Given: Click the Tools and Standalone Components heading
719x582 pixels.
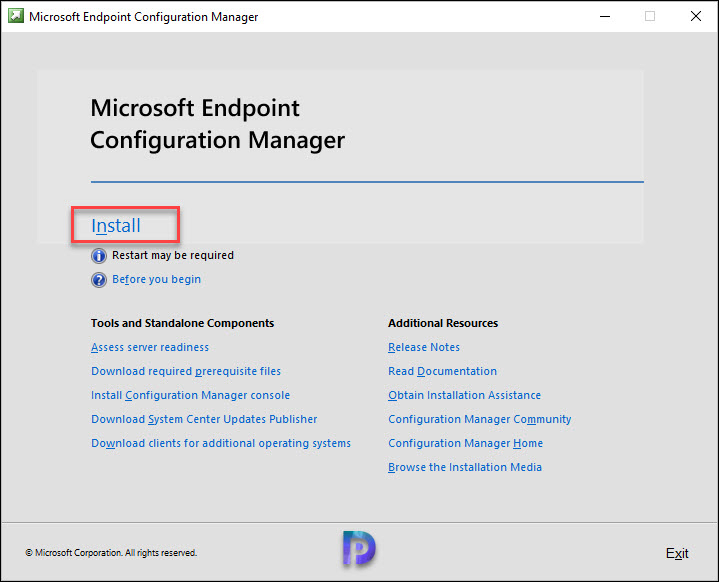Looking at the screenshot, I should tap(183, 323).
